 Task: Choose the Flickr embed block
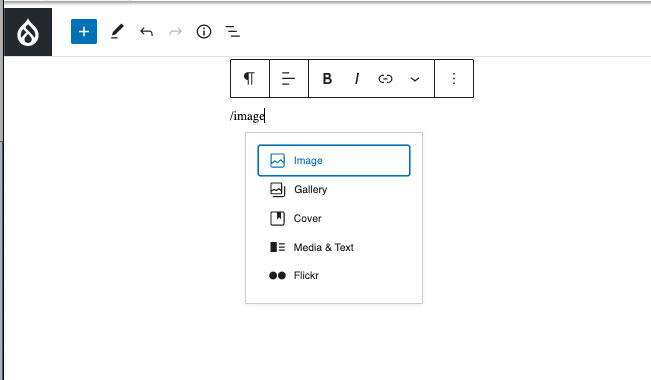click(334, 275)
